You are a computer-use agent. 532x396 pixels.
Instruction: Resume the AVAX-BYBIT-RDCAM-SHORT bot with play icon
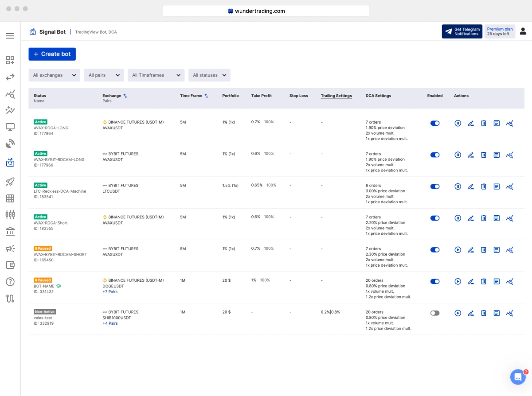click(458, 250)
